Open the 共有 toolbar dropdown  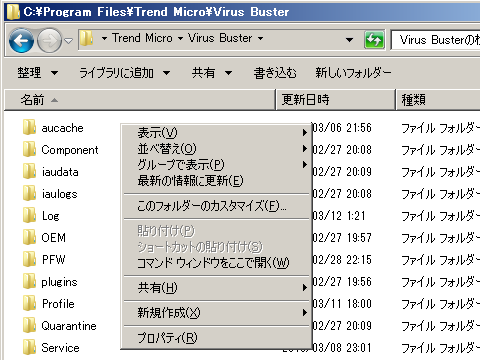212,72
